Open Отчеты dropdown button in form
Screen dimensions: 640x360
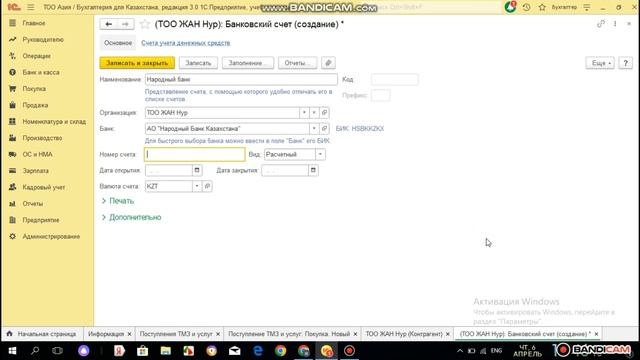[x=298, y=63]
